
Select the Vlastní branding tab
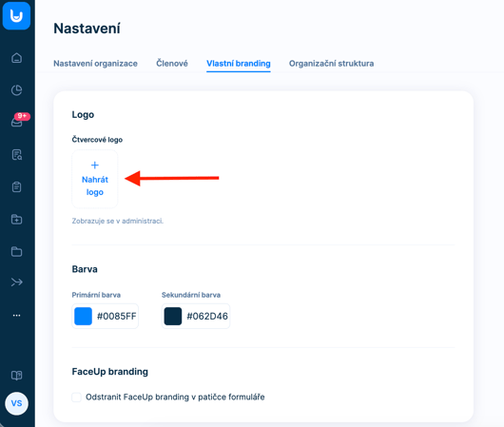239,64
